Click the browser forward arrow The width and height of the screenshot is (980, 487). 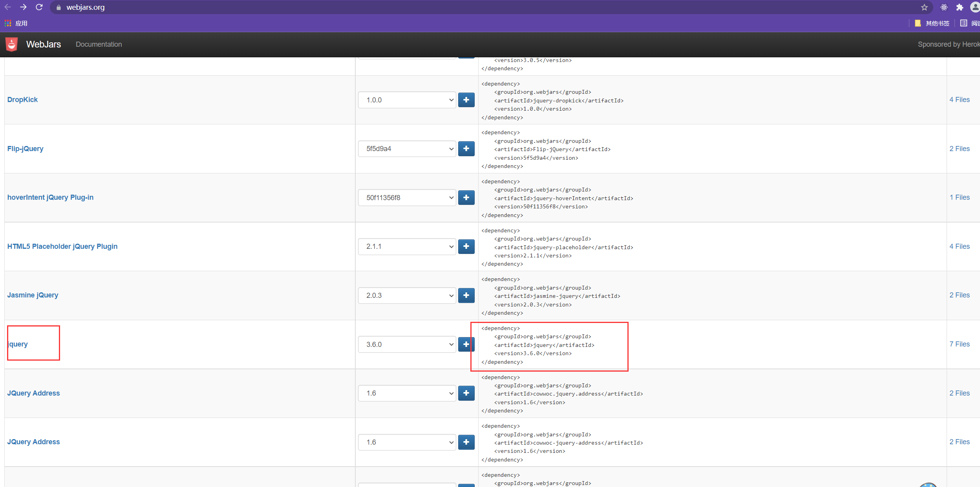click(x=24, y=7)
